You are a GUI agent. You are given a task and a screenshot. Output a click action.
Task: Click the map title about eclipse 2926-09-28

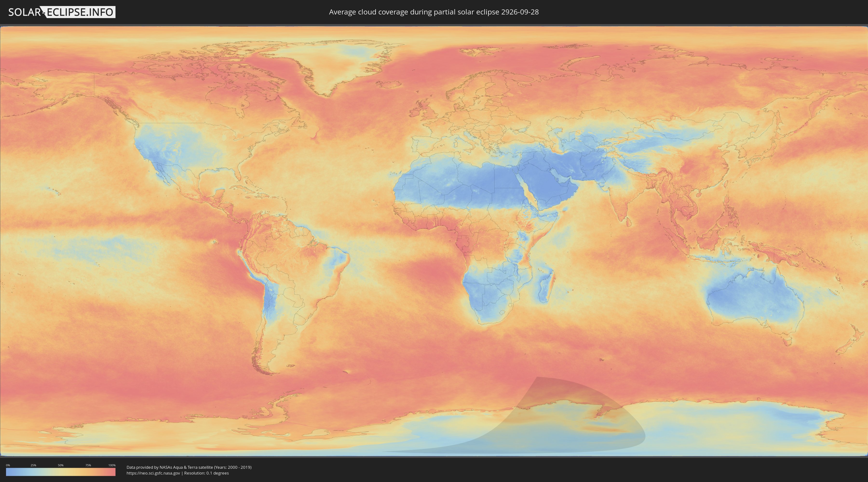click(x=434, y=12)
